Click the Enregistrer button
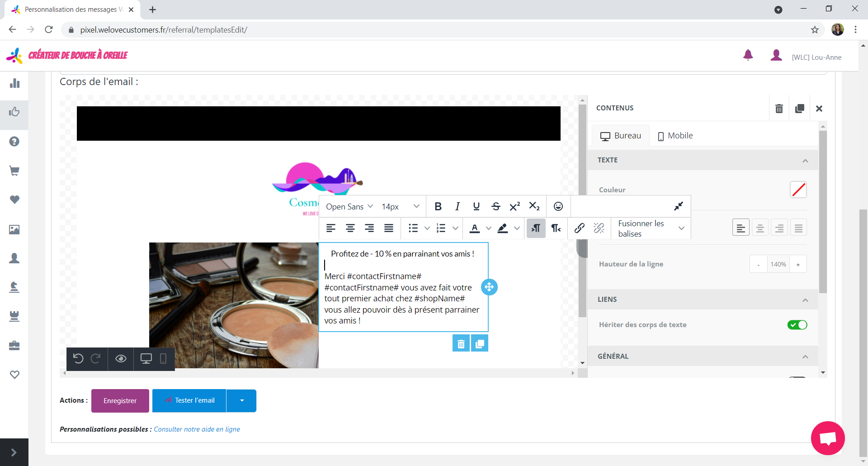The width and height of the screenshot is (868, 466). (x=120, y=400)
